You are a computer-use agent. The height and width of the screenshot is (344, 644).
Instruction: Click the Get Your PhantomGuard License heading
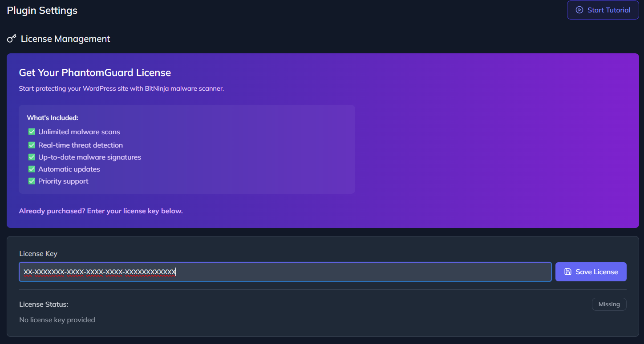[95, 72]
